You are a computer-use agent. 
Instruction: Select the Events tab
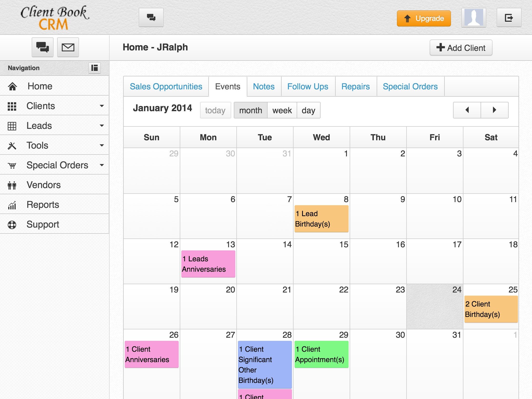tap(228, 87)
